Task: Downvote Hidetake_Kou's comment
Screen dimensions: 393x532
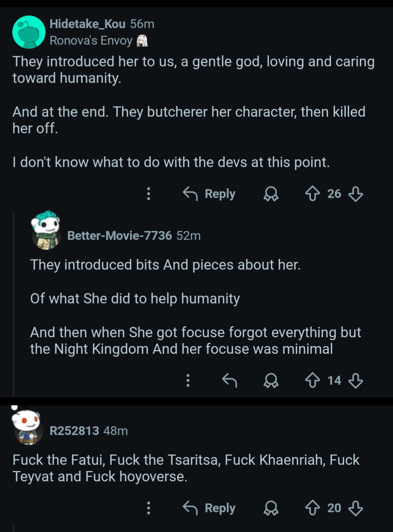Action: (356, 193)
